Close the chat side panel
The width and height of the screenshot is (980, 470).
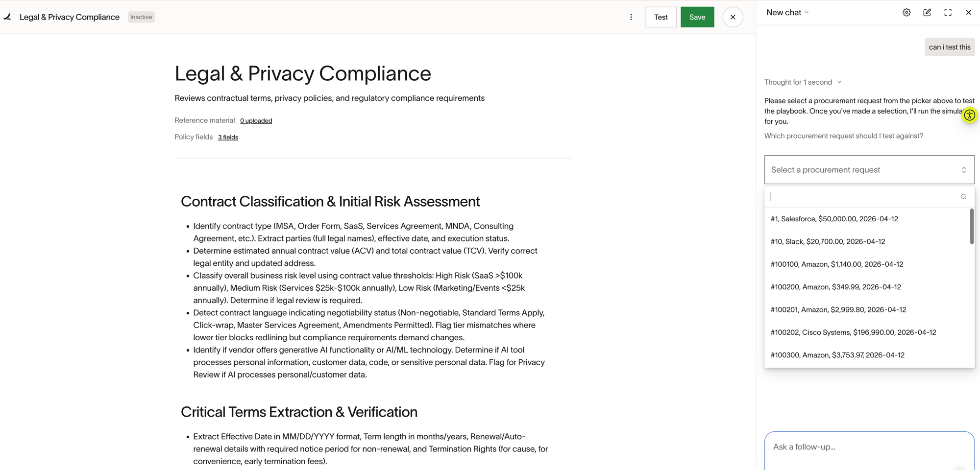(968, 13)
